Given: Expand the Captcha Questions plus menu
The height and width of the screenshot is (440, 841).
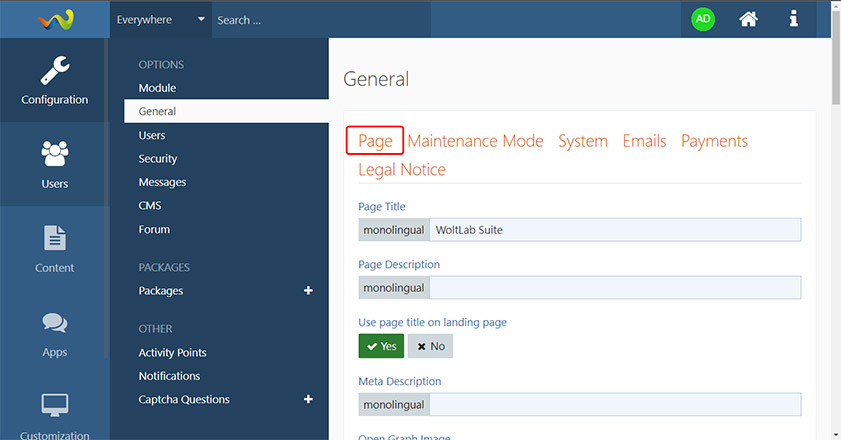Looking at the screenshot, I should [308, 400].
